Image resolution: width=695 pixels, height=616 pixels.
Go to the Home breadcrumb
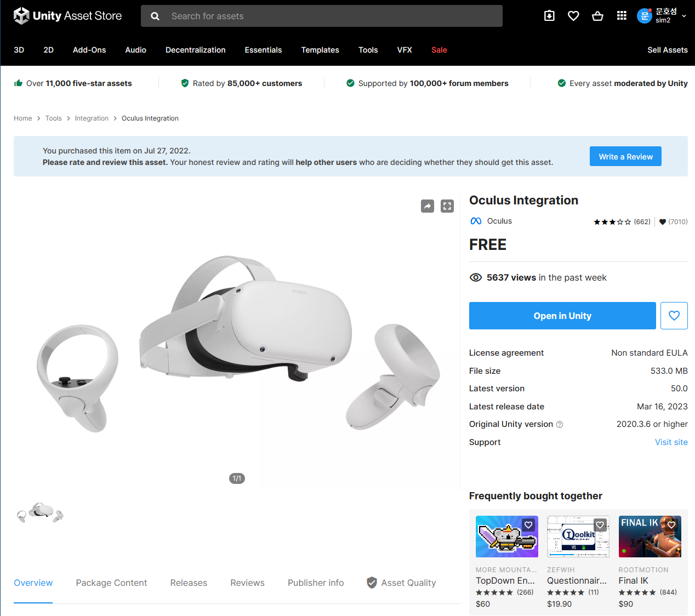tap(23, 118)
